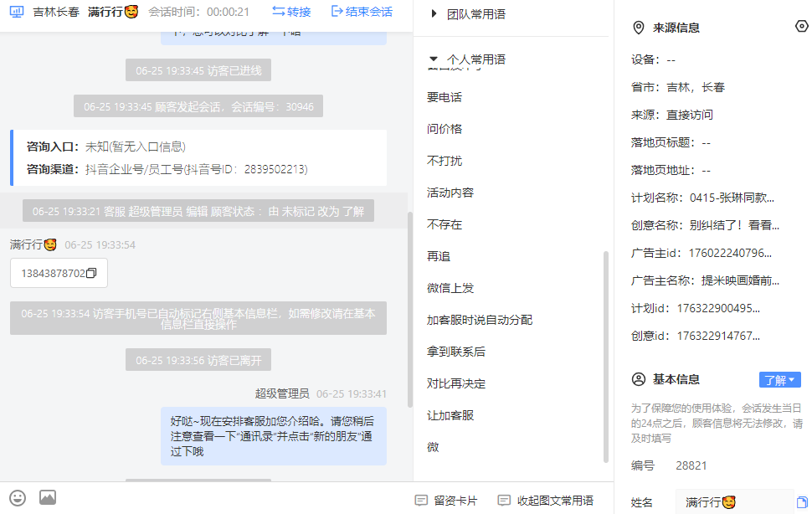
Task: Insert the 微信上发 quick phrase
Action: [450, 288]
